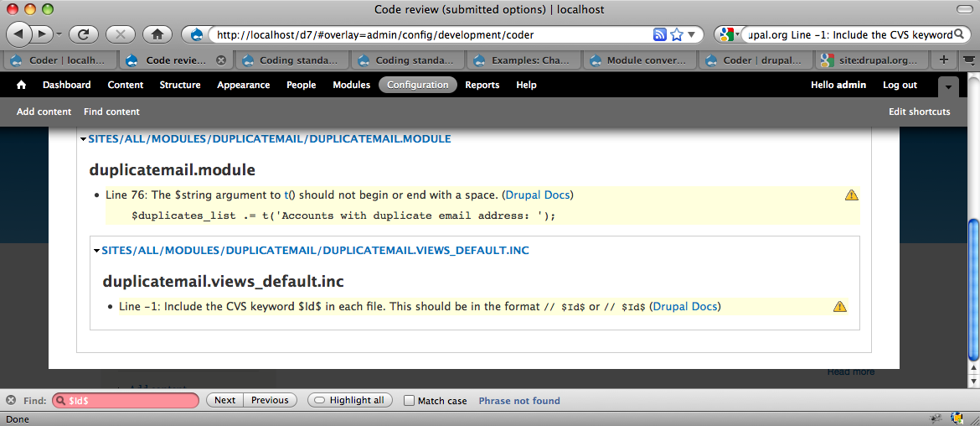Click the Log out link
This screenshot has height=426, width=980.
900,85
